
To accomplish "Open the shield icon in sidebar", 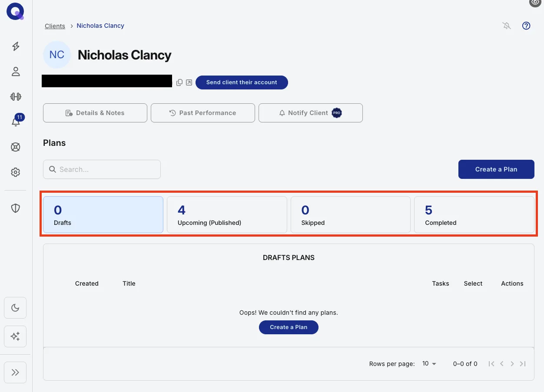I will pyautogui.click(x=16, y=208).
